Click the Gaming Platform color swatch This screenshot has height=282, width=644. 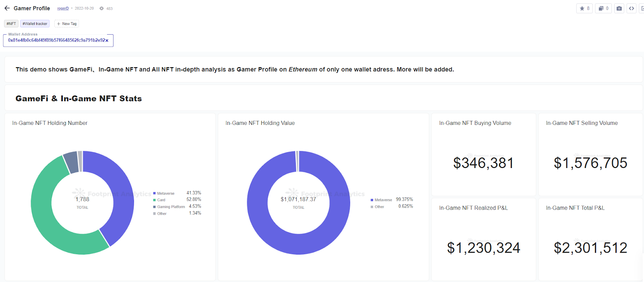click(x=155, y=206)
